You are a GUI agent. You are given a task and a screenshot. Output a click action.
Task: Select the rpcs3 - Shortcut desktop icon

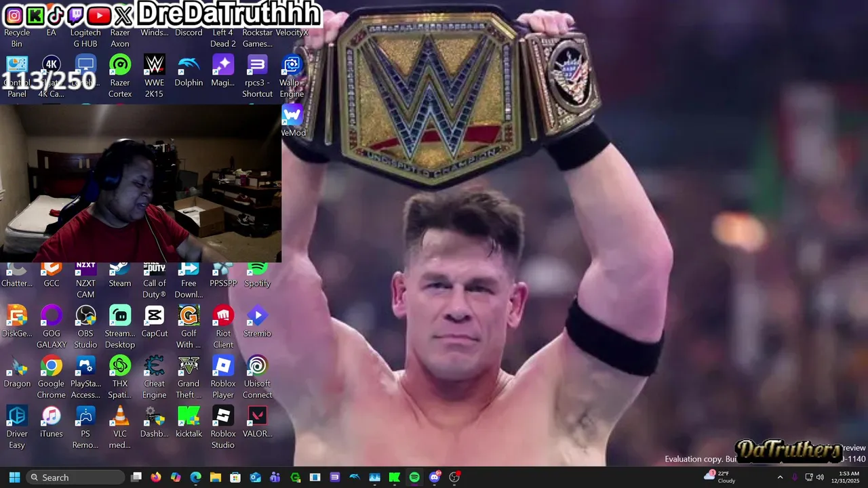(258, 65)
